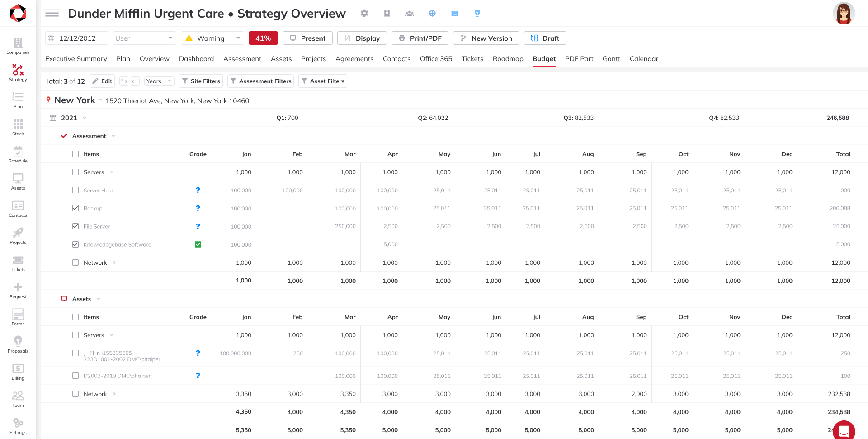Viewport: 868px width, 439px height.
Task: Click the 12/12/2012 date field
Action: pos(77,38)
